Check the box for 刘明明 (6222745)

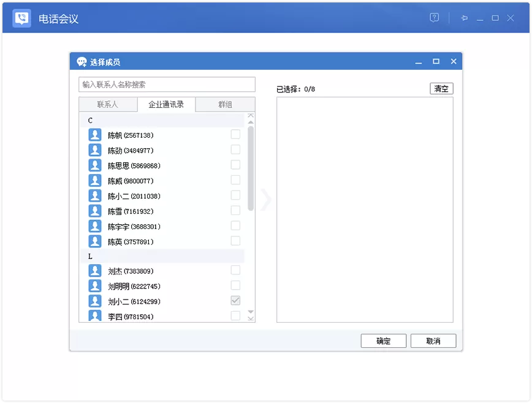click(235, 285)
